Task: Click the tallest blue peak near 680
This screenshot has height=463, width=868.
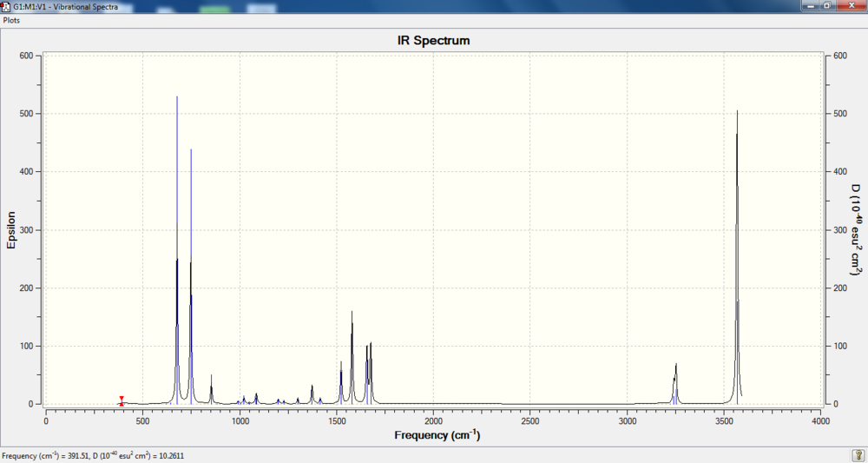Action: (x=177, y=249)
